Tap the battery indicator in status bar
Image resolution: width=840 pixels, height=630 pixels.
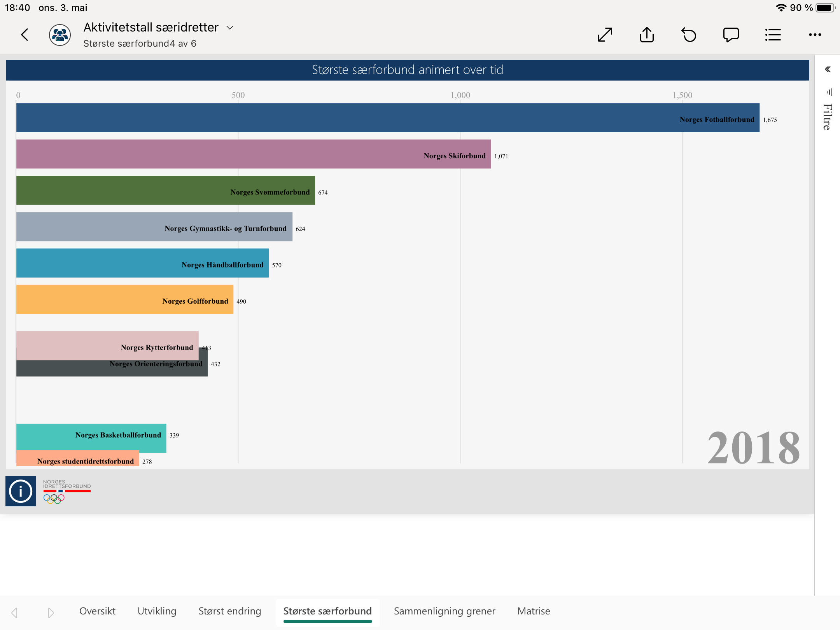825,8
